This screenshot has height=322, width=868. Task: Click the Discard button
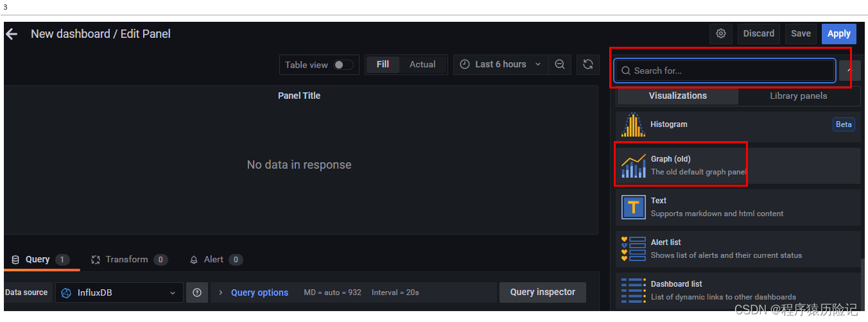(759, 33)
